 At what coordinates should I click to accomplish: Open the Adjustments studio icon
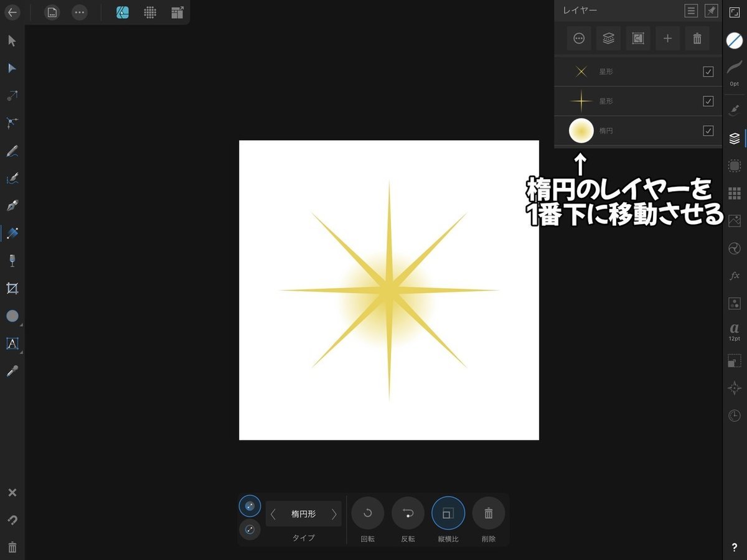coord(735,248)
